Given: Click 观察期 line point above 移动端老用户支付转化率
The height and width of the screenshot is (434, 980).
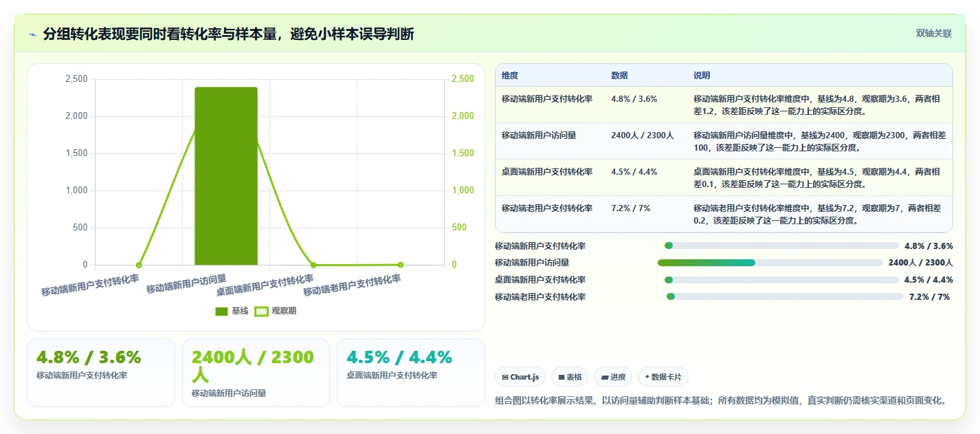Looking at the screenshot, I should click(400, 265).
